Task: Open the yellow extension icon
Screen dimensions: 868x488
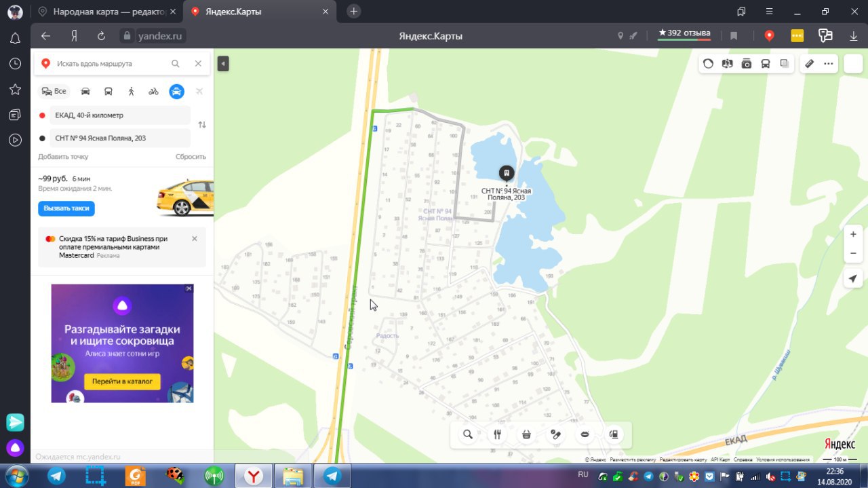Action: tap(797, 36)
